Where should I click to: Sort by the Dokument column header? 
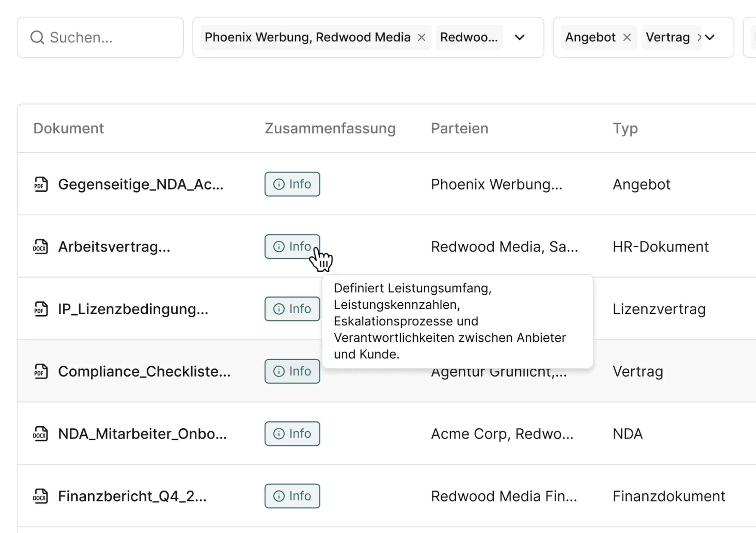click(69, 128)
